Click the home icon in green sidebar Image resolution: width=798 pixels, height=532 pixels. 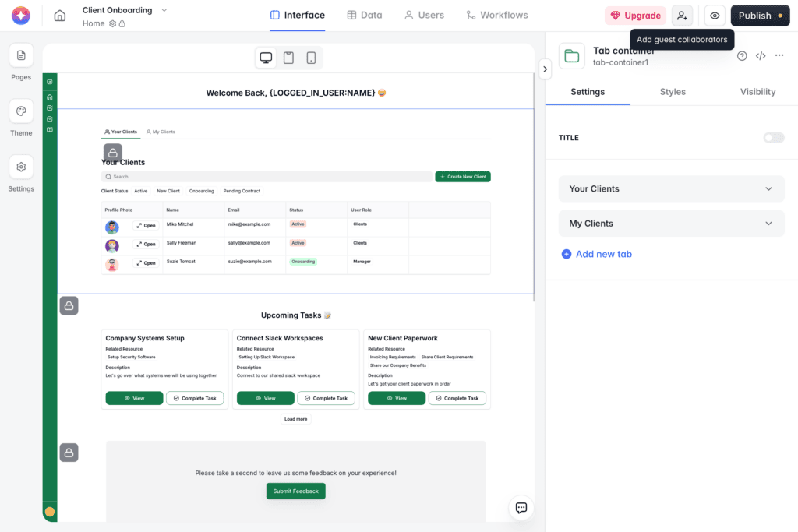(49, 97)
